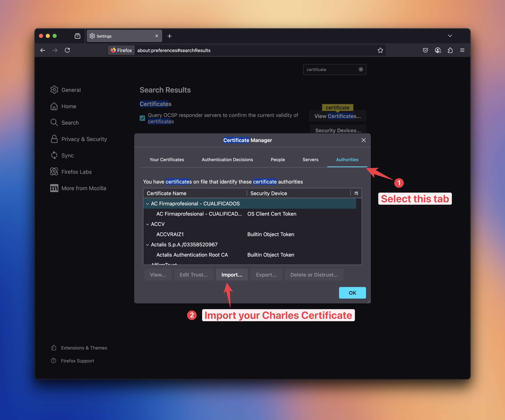505x420 pixels.
Task: Select the Actalis Authentication Root CA row
Action: [250, 255]
